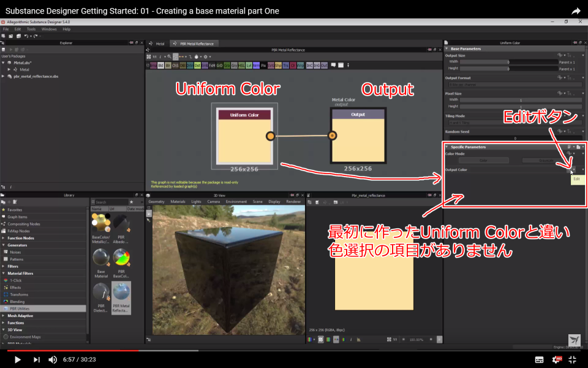
Task: Add a Pixel Processor node (Pix)
Action: tap(263, 66)
